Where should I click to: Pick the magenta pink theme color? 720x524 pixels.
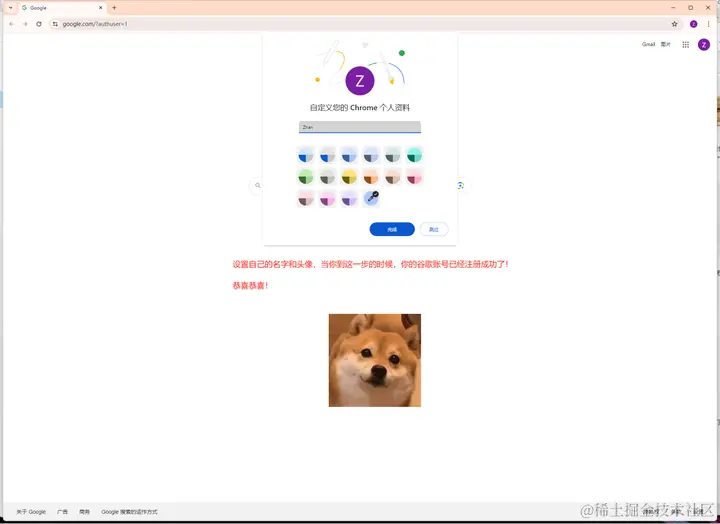[x=327, y=199]
